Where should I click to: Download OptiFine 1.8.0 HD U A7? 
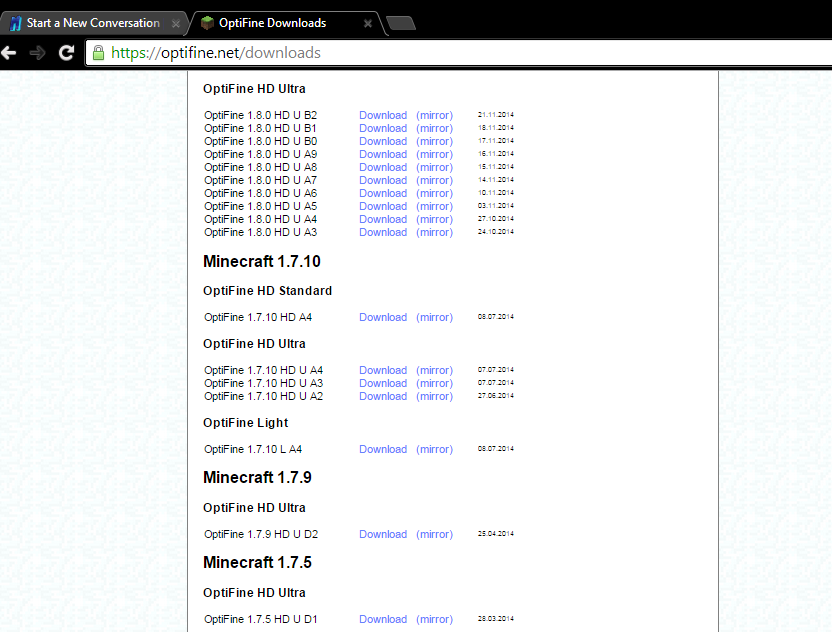point(383,180)
